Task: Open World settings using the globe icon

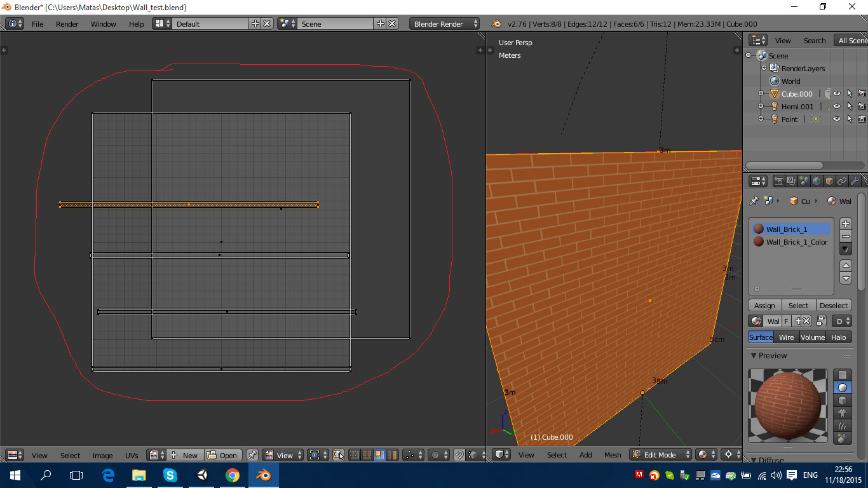Action: click(x=817, y=180)
